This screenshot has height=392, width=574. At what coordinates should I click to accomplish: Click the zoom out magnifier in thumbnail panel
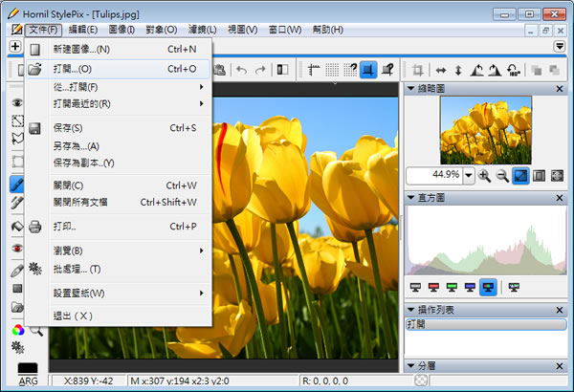[502, 176]
